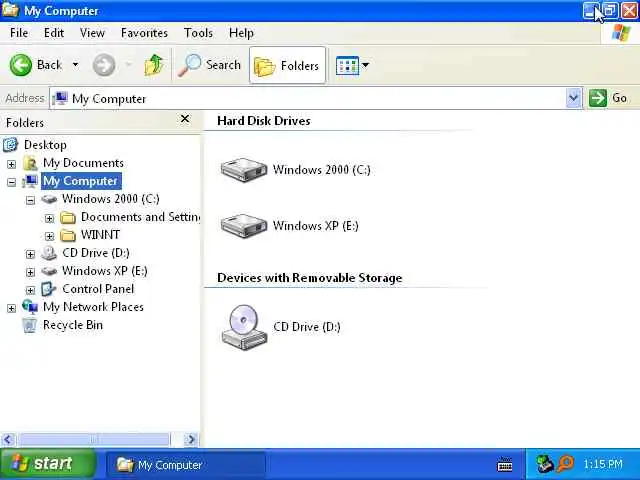Click the Windows XP (E:) tree drive icon

(49, 271)
